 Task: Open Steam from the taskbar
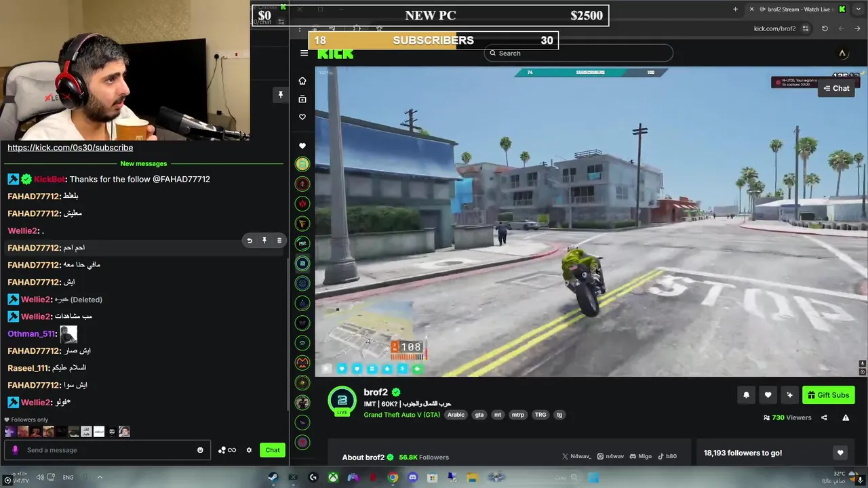tap(273, 477)
